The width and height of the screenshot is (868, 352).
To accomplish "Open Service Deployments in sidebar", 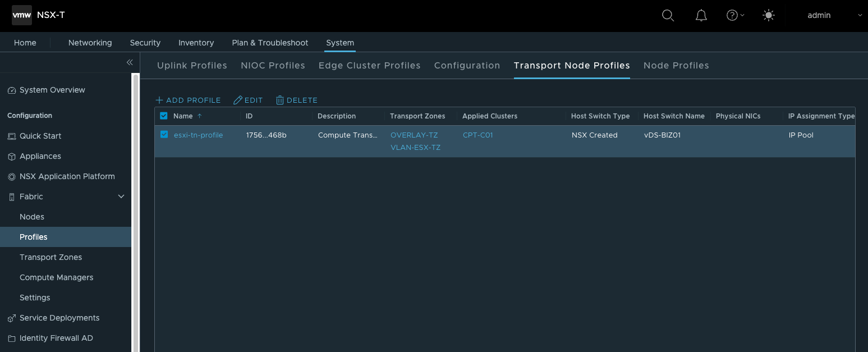I will (59, 318).
